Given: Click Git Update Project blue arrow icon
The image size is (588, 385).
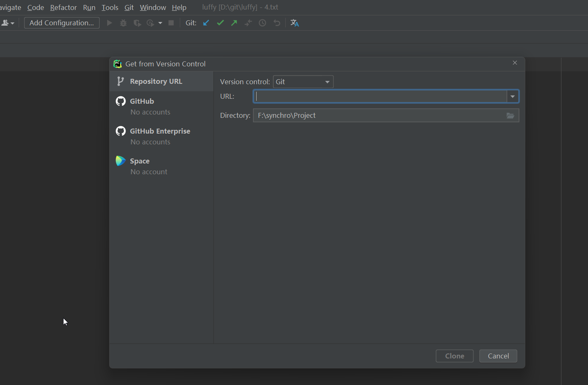Looking at the screenshot, I should pyautogui.click(x=206, y=23).
